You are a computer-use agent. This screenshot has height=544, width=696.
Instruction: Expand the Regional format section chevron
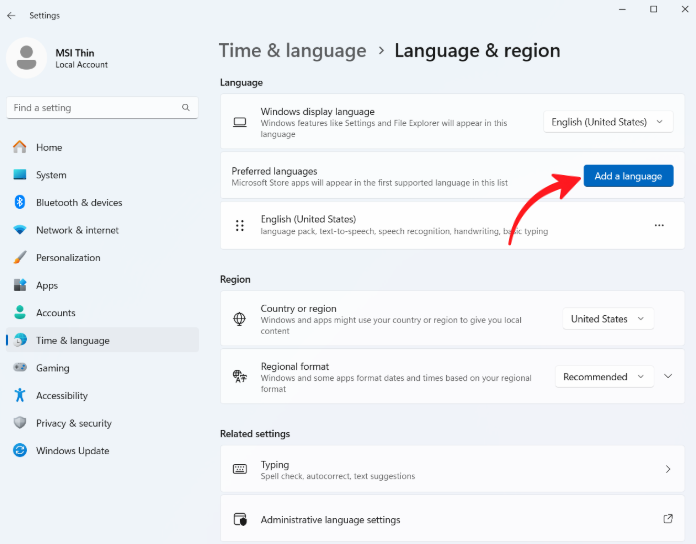(x=669, y=377)
